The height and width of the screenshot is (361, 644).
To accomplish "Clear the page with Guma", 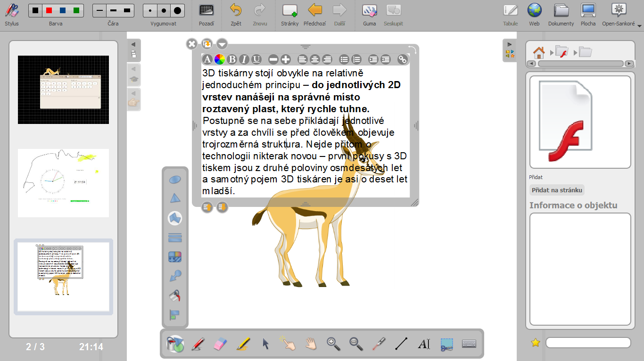I will coord(370,15).
